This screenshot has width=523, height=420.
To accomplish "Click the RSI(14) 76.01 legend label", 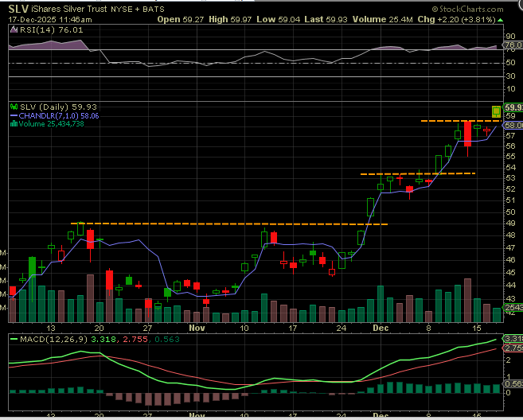I will pos(52,30).
